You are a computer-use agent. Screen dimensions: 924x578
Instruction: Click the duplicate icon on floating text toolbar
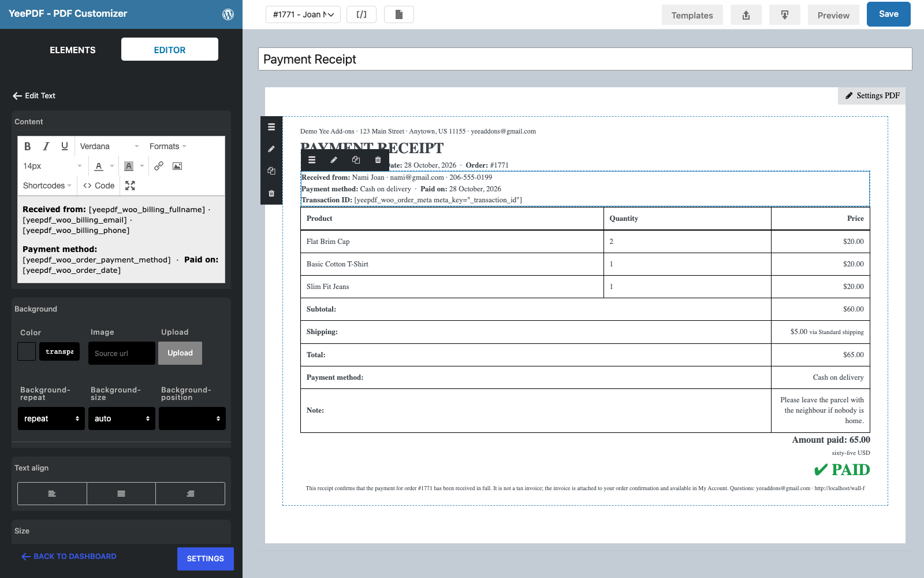pos(356,160)
